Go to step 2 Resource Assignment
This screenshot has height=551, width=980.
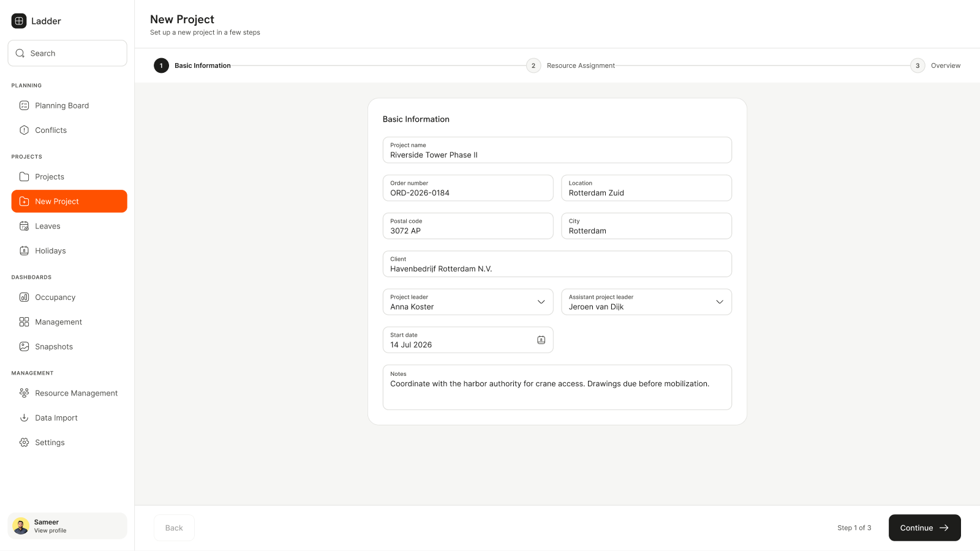(571, 66)
